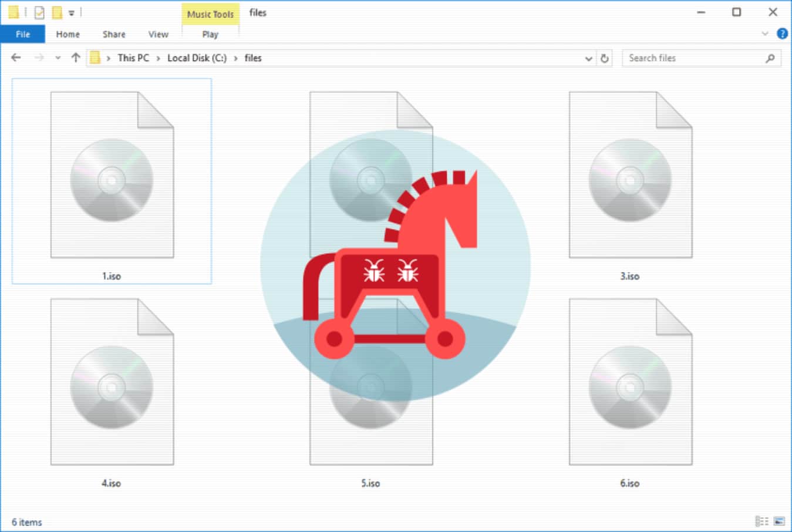Click the Forward navigation arrow
Screen dimensions: 792x532
point(39,58)
